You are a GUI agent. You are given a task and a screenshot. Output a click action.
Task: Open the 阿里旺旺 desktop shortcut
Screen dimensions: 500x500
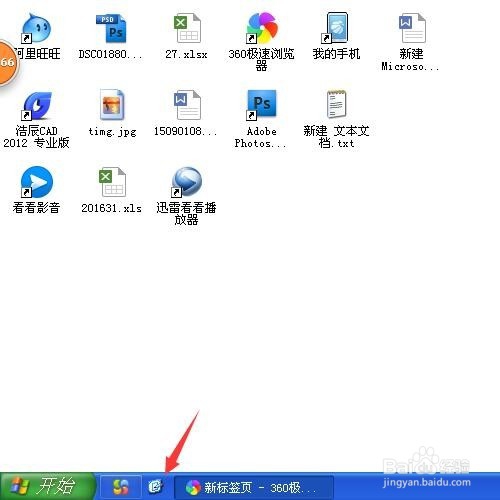(36, 28)
